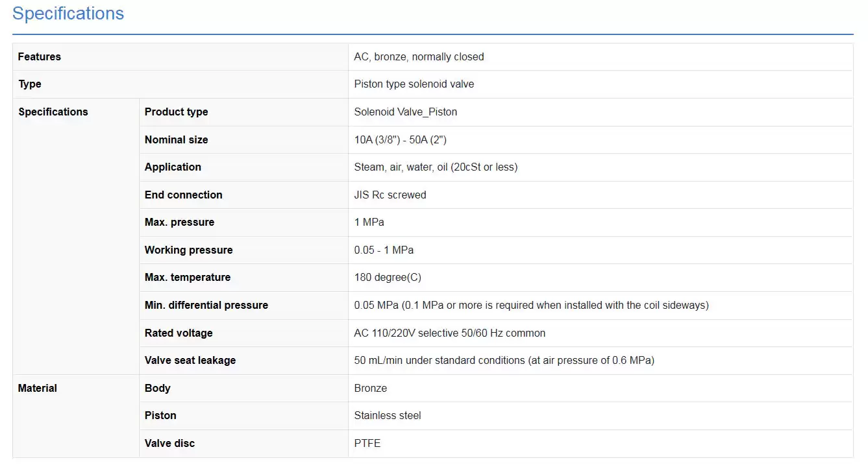Click the '0.05 MPa (0.1 MPa or more...' value

[531, 305]
